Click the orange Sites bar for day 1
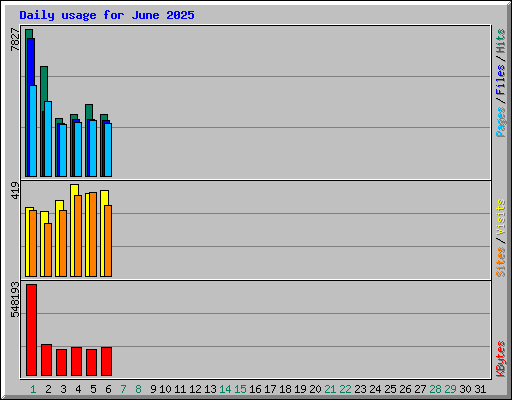The image size is (512, 400). coord(33,243)
